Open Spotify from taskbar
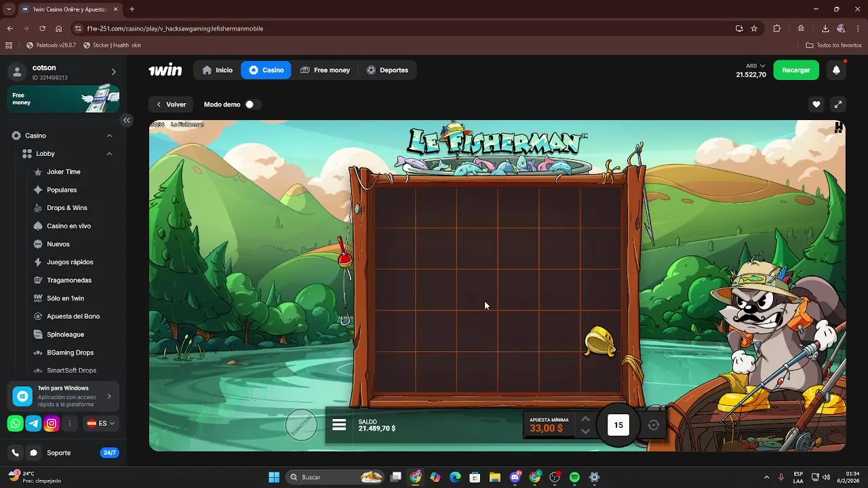Screen dimensions: 868x488 (x=574, y=477)
